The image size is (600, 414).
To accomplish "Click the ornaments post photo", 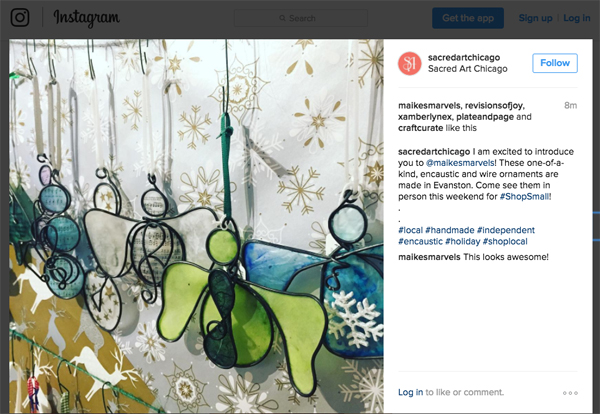I will (x=196, y=226).
